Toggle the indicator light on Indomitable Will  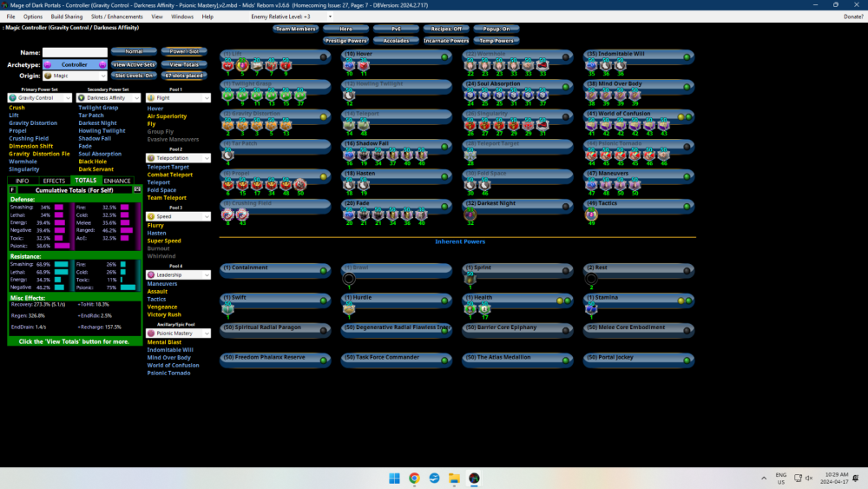tap(687, 56)
